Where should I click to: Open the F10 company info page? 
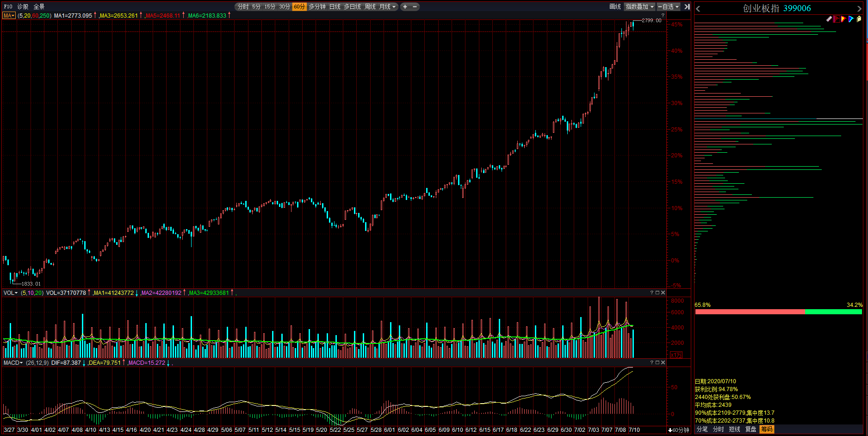[x=8, y=7]
